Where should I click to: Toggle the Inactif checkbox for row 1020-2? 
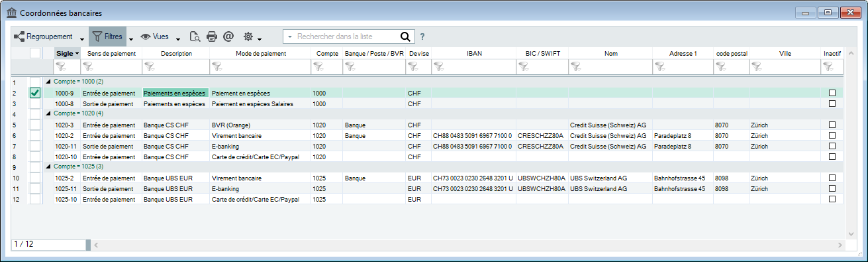(x=832, y=135)
